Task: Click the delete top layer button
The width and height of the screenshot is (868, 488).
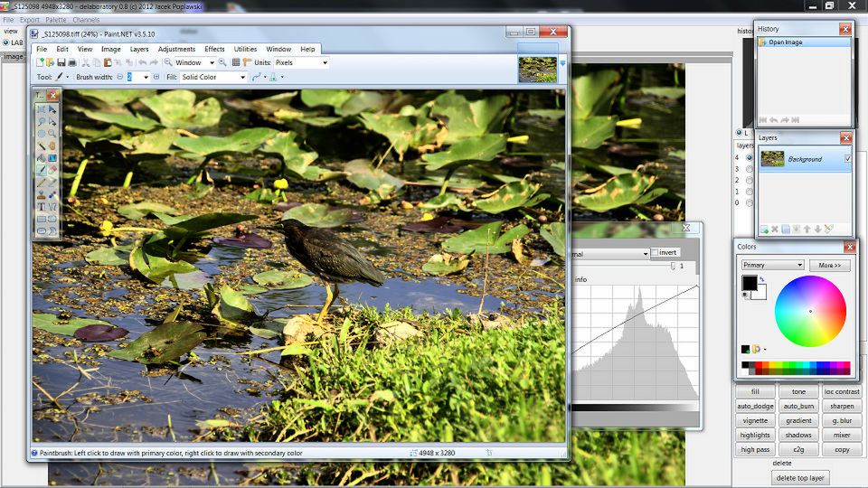Action: click(800, 477)
